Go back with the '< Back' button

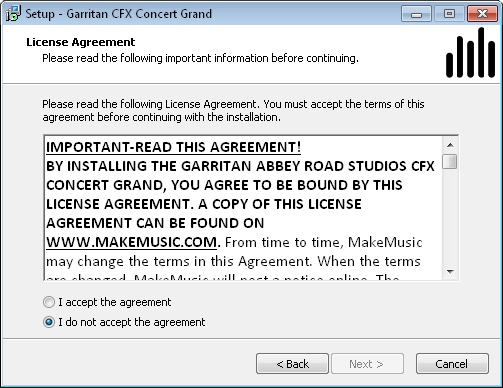292,364
